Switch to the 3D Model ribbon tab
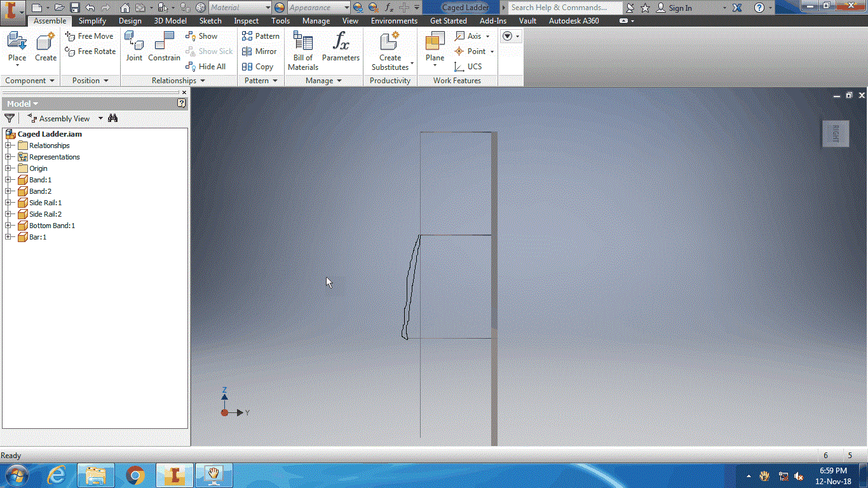 tap(170, 20)
